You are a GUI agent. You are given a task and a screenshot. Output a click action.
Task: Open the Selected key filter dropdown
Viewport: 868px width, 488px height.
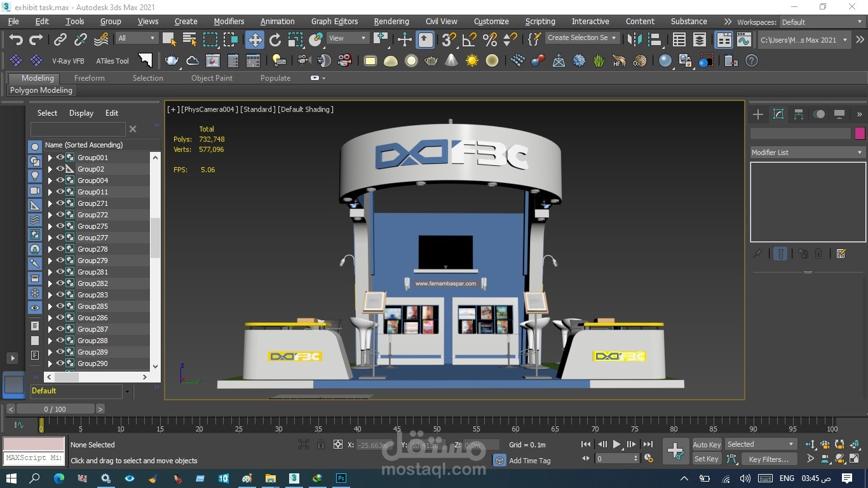(761, 444)
